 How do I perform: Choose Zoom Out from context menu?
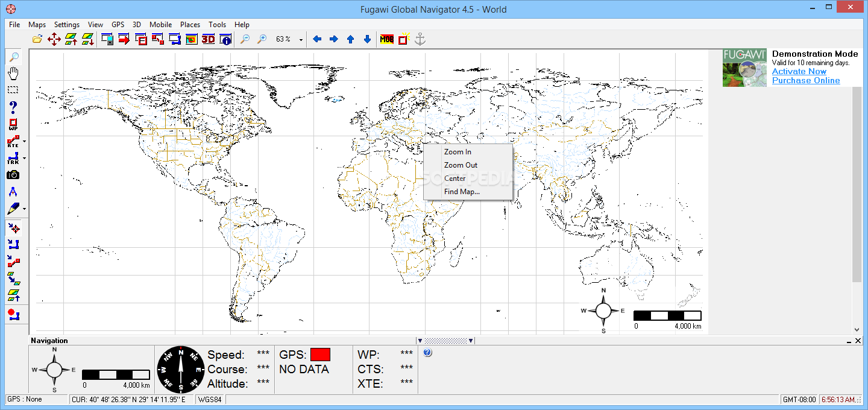click(x=468, y=165)
